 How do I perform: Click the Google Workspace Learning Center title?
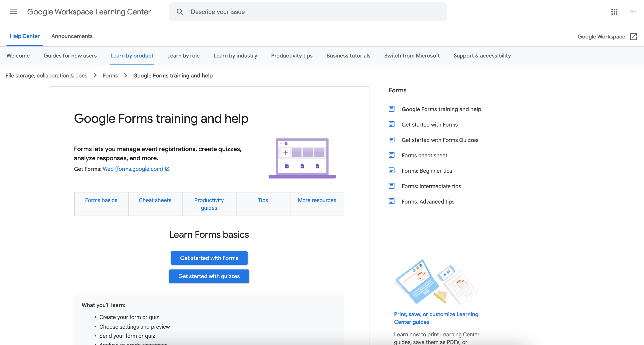(89, 12)
